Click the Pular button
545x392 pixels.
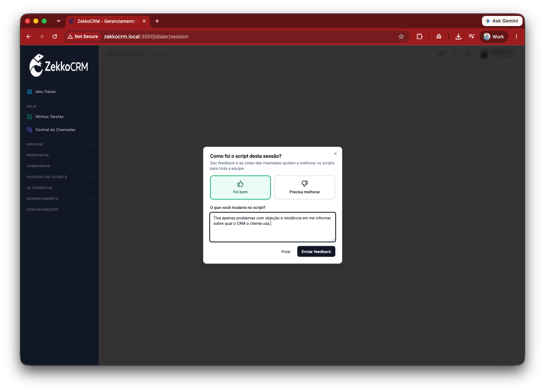(x=286, y=252)
